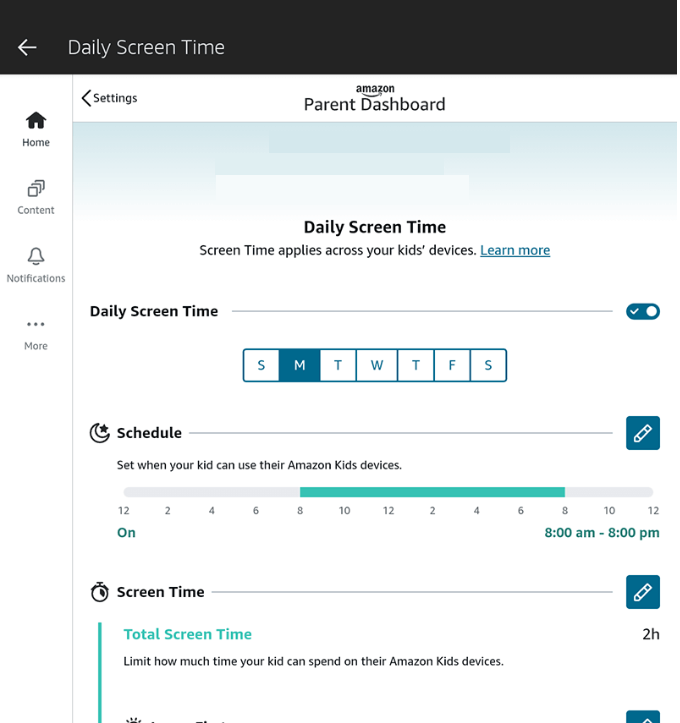Toggle the Daily Screen Time switch
The width and height of the screenshot is (680, 723).
642,311
